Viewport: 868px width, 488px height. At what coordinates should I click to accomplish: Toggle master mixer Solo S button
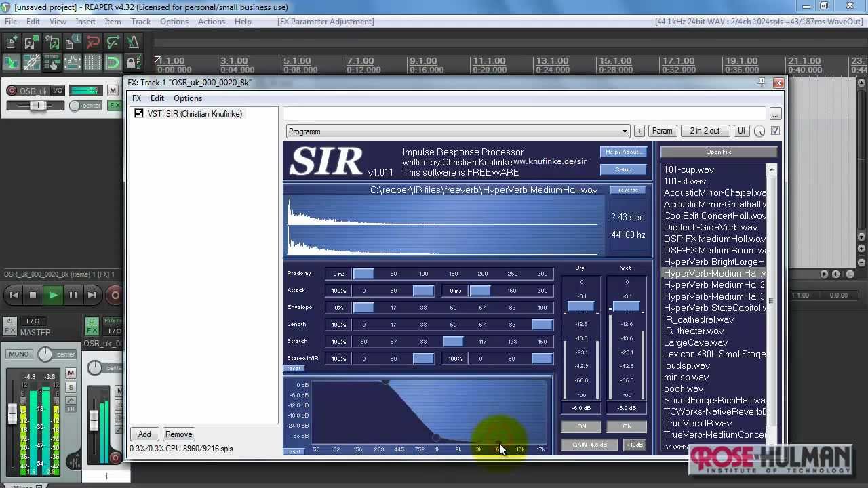click(71, 387)
